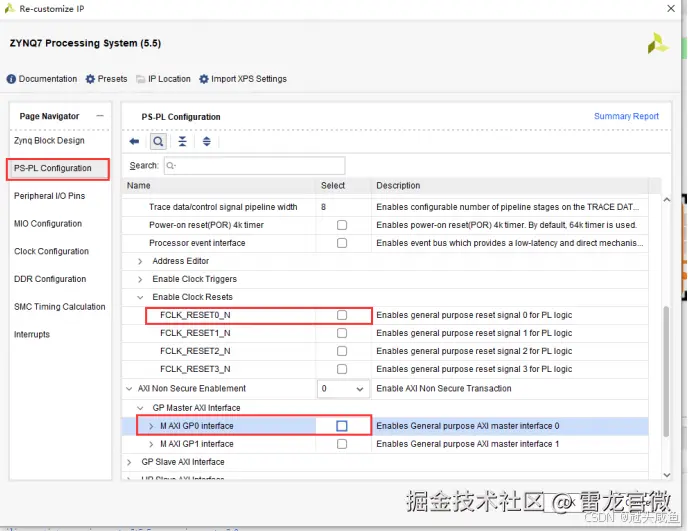Screen dimensions: 688x531
Task: Check the FCLK_RESET2_N checkbox
Action: [342, 351]
